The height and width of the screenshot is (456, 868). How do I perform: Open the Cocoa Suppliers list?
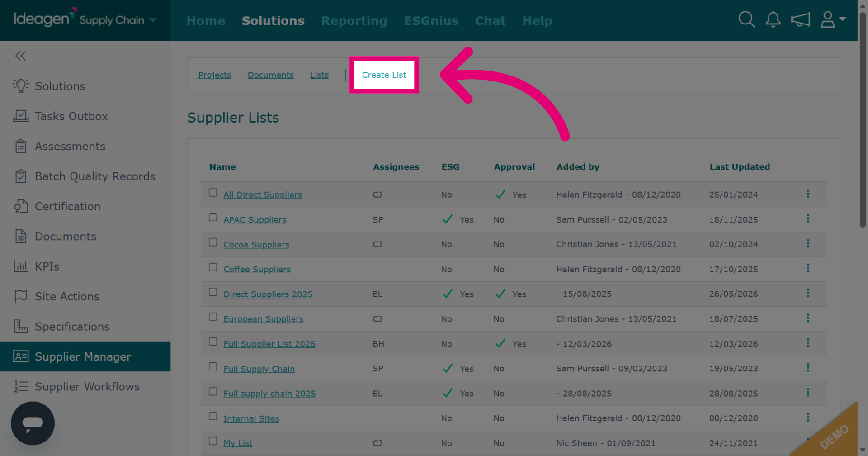click(x=256, y=245)
